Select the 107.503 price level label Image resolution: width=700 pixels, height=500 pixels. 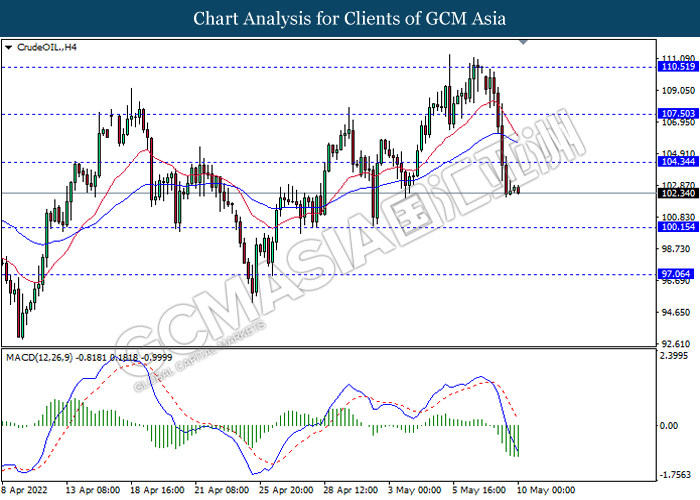678,114
